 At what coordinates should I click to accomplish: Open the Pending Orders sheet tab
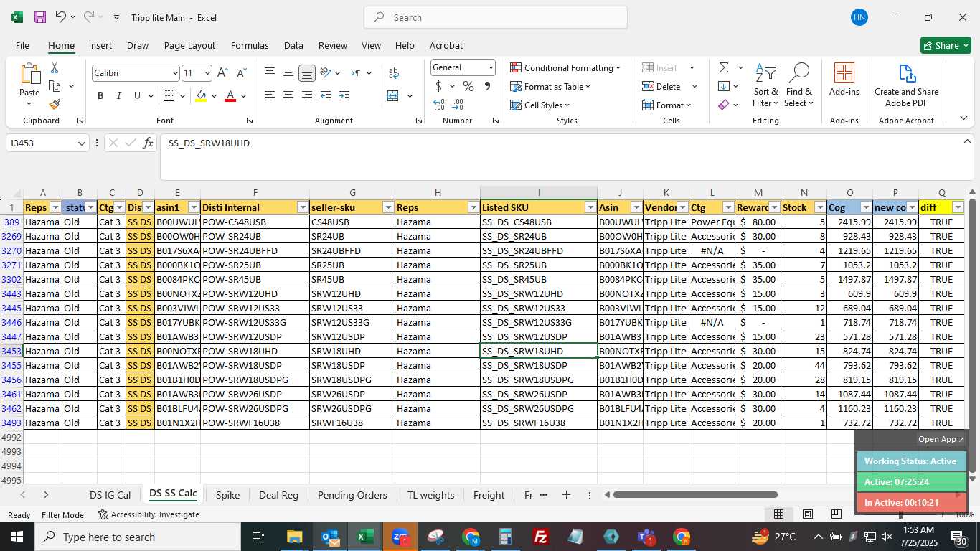(x=352, y=495)
